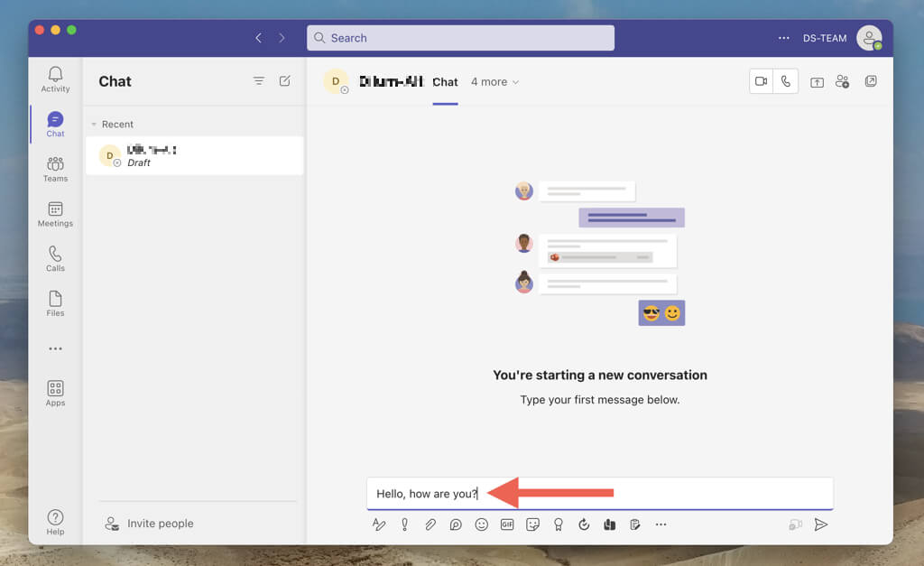Expand the 4 more tabs dropdown
The width and height of the screenshot is (924, 566).
point(495,82)
